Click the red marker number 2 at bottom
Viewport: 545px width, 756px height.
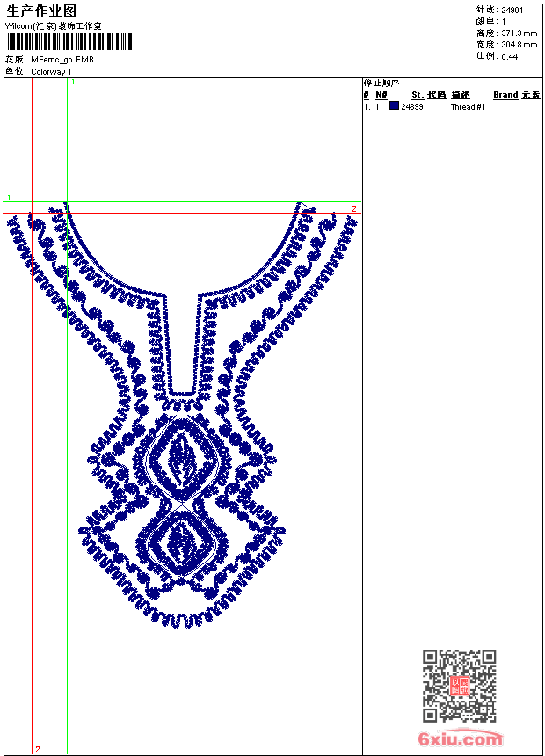point(38,749)
